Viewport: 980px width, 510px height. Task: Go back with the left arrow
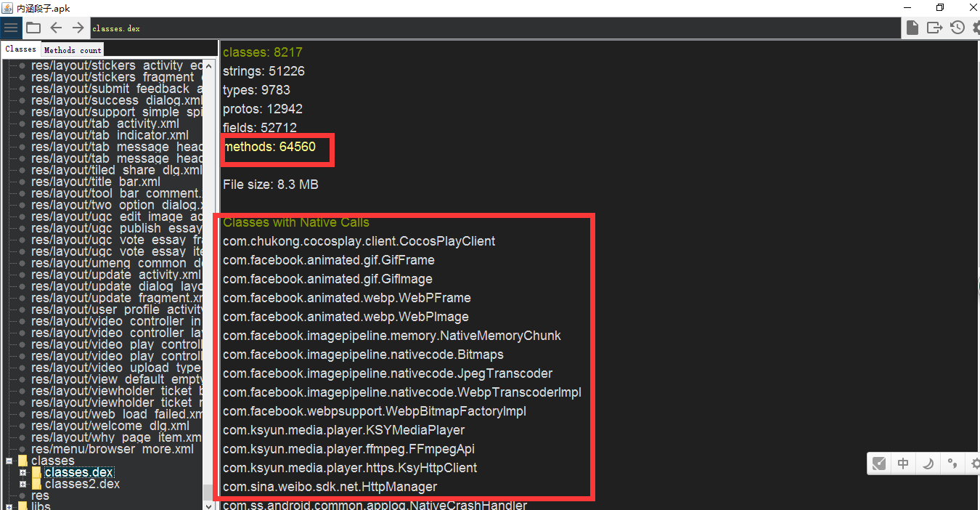click(x=56, y=28)
